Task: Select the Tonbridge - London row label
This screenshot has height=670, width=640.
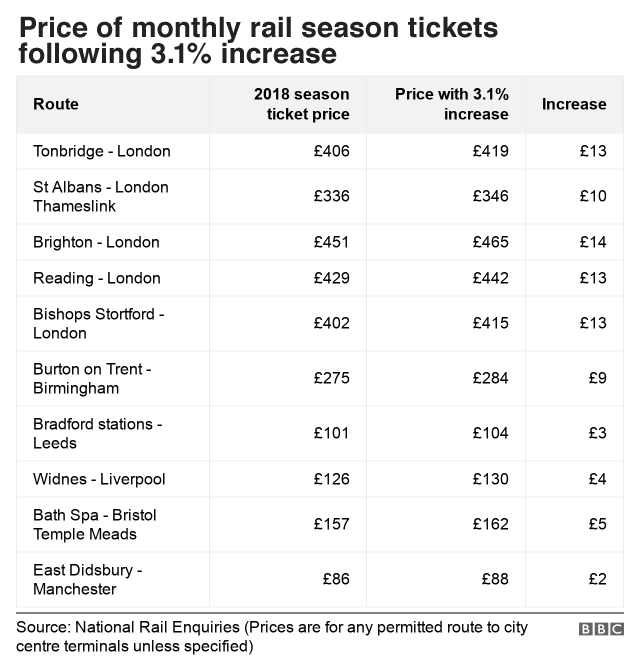Action: (x=102, y=151)
